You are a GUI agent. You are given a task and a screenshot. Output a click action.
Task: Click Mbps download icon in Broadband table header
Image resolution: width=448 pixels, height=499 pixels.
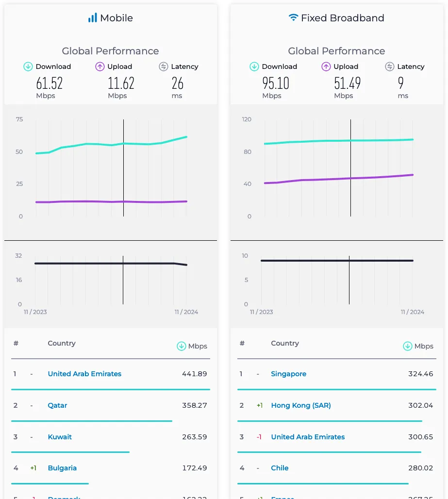pyautogui.click(x=408, y=346)
